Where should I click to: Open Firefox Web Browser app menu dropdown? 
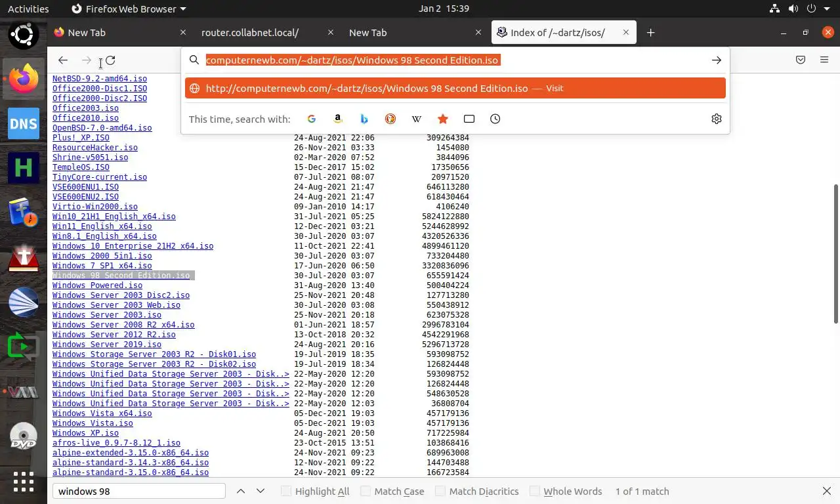tap(128, 9)
